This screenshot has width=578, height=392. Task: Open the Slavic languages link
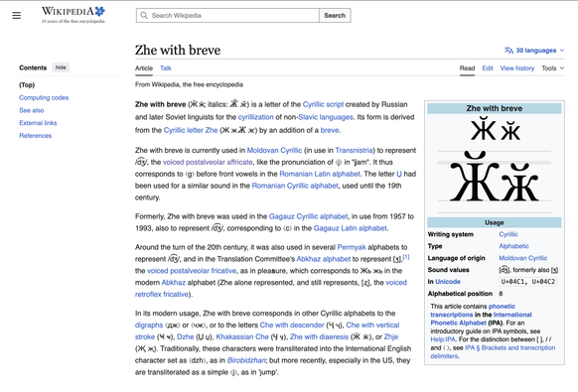click(x=326, y=117)
